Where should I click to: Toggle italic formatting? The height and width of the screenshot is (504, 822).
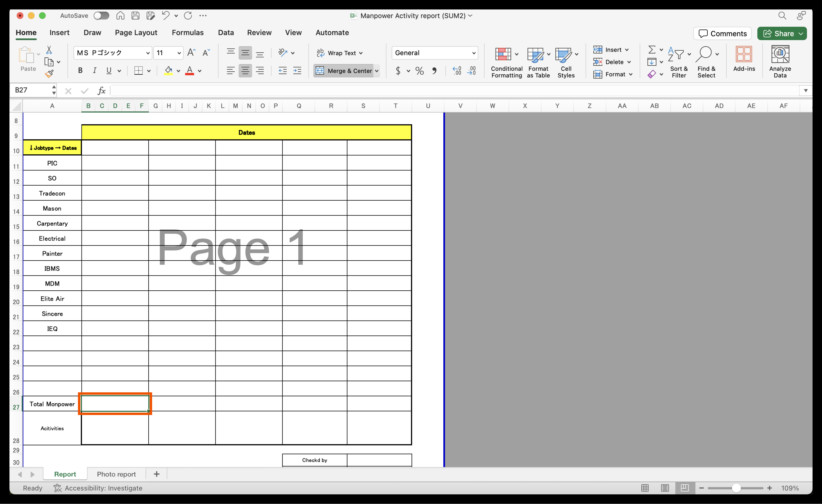pos(94,71)
